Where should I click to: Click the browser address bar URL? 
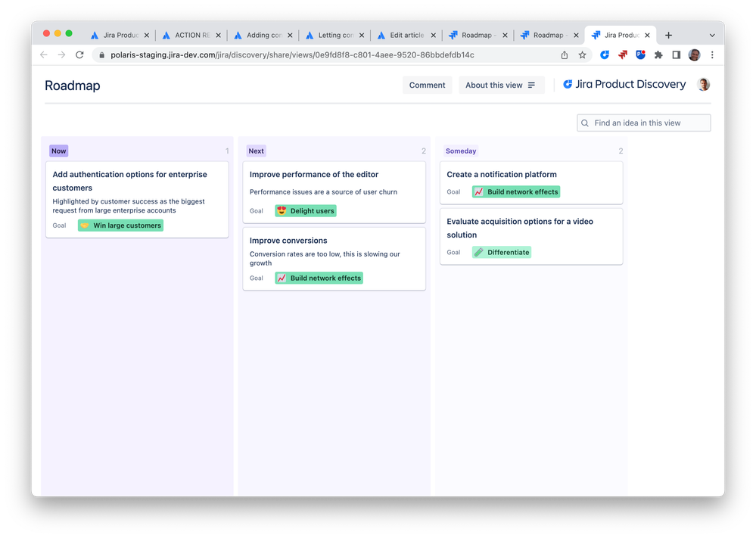pos(292,55)
